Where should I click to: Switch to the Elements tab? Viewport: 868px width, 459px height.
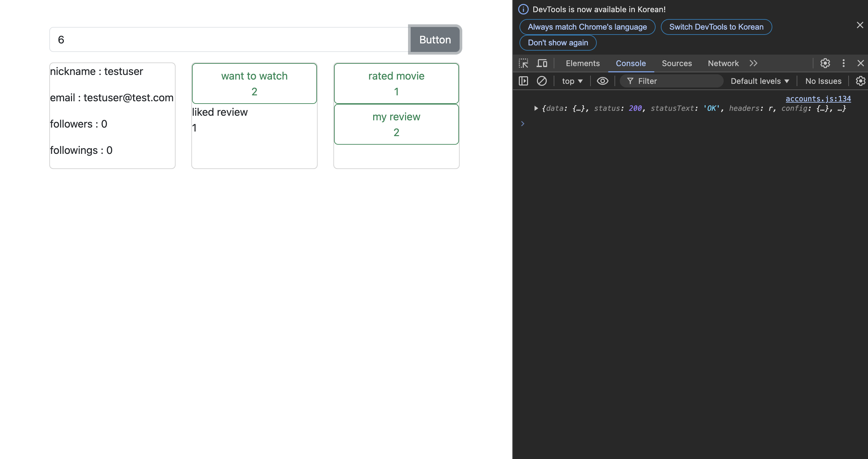pyautogui.click(x=583, y=63)
